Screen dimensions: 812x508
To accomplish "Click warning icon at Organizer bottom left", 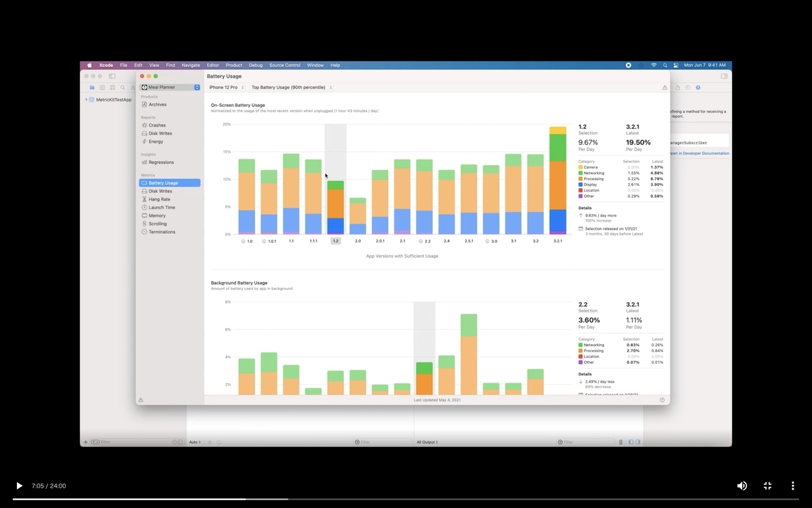I will point(141,400).
